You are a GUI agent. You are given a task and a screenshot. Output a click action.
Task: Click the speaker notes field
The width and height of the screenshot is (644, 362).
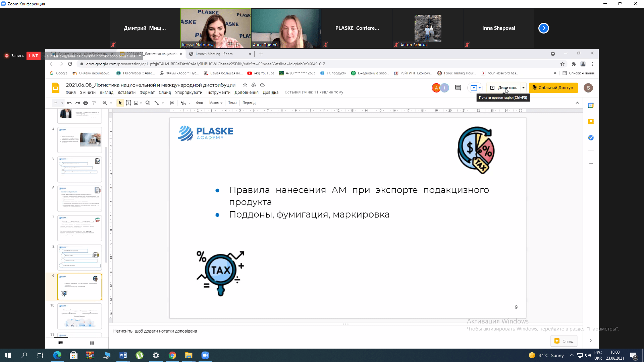[345, 331]
